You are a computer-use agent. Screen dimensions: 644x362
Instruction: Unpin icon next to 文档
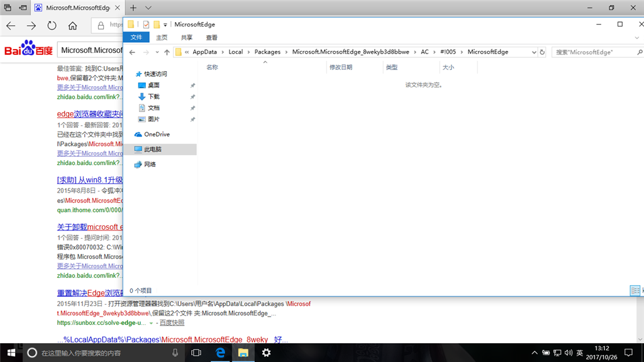192,108
